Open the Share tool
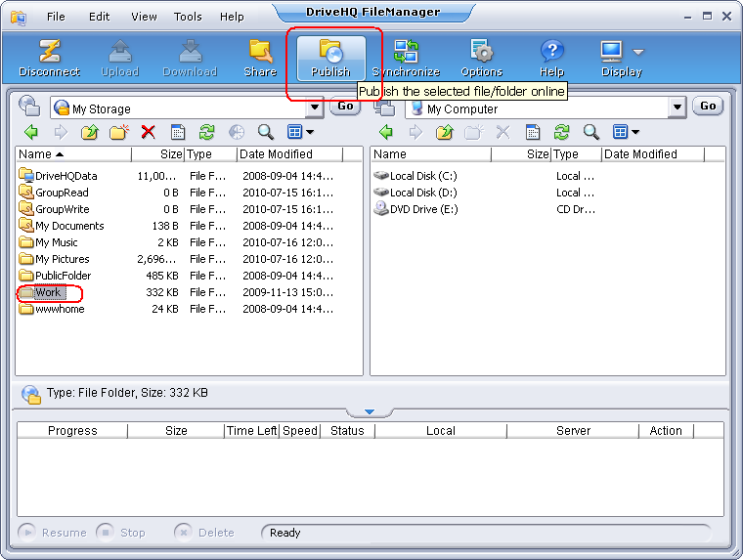Image resolution: width=743 pixels, height=560 pixels. click(x=260, y=59)
